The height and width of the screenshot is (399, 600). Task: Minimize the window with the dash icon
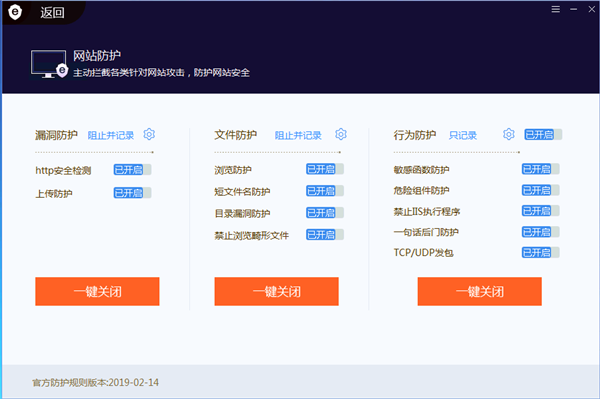click(574, 9)
